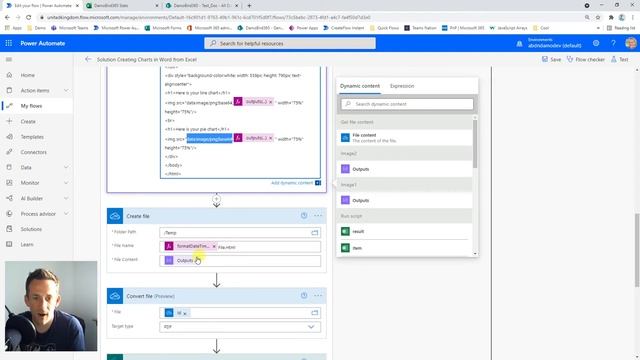Collapse the left navigation hamburger menu

(9, 60)
